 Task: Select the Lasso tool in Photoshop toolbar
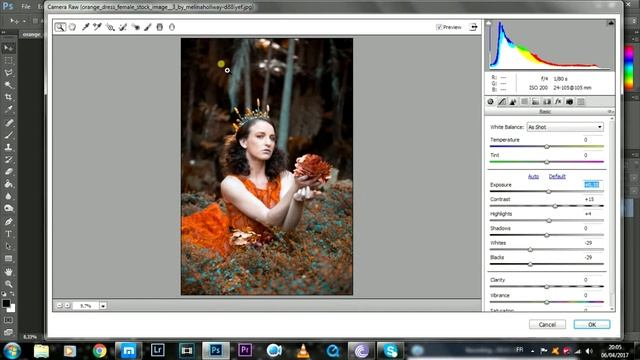(x=8, y=73)
